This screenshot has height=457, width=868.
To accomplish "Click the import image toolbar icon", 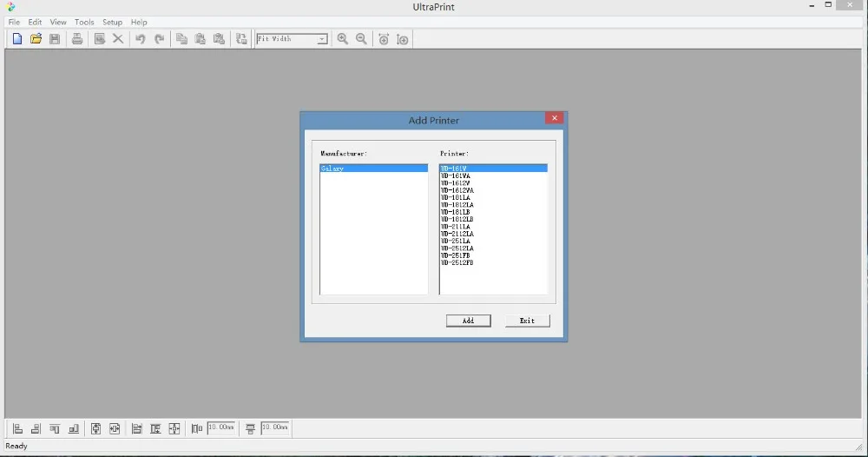I will pos(100,39).
